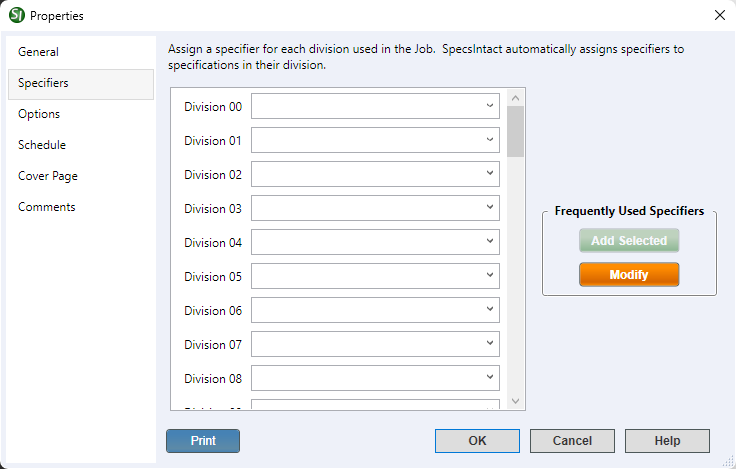Click the SpecsIntact icon in title bar

(16, 15)
